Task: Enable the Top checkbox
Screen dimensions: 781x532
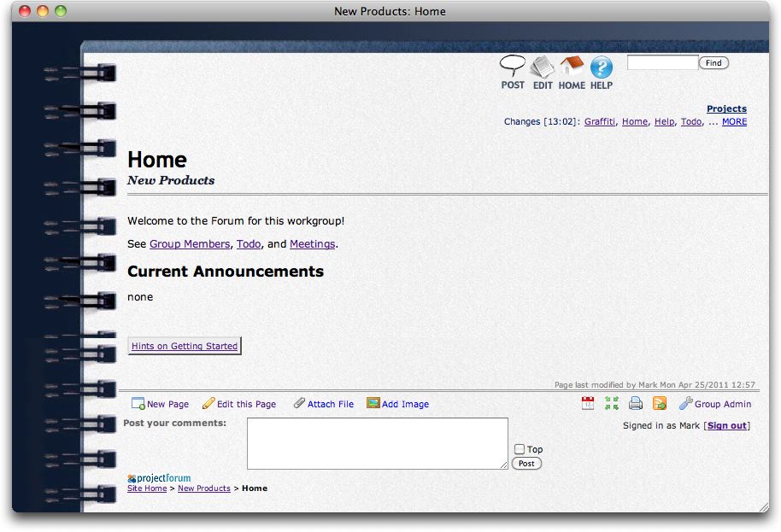Action: pyautogui.click(x=520, y=449)
